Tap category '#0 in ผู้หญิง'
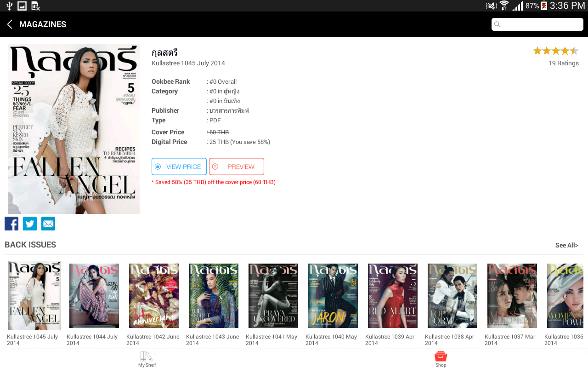588x368 pixels. [225, 91]
